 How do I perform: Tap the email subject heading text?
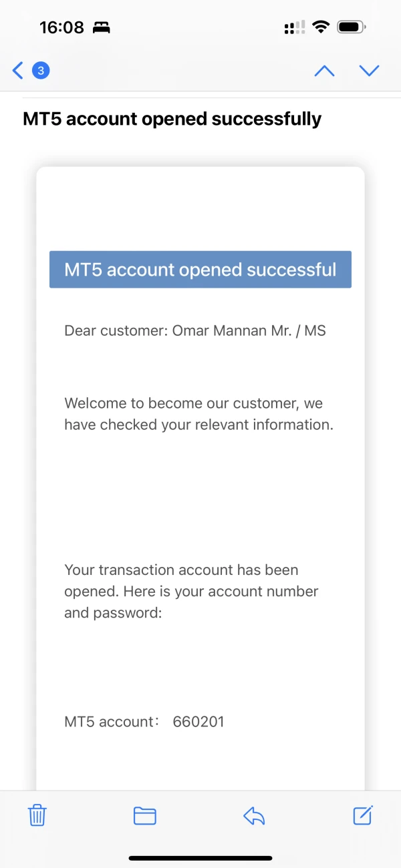172,119
